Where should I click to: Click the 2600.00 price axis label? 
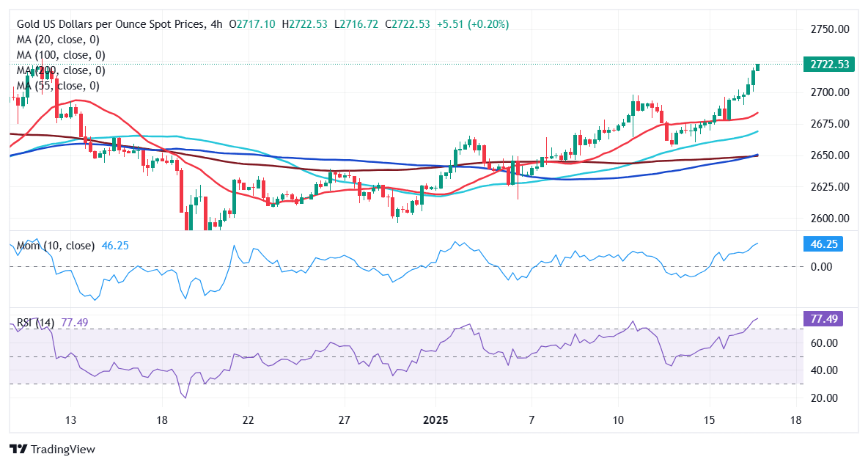[x=828, y=219]
